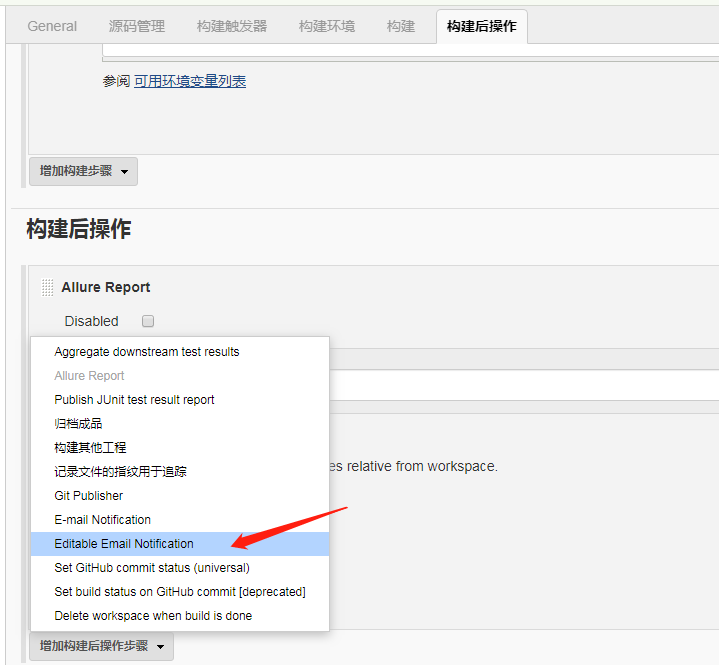Click the 构建后操作 section heading
This screenshot has width=719, height=665.
click(x=79, y=228)
